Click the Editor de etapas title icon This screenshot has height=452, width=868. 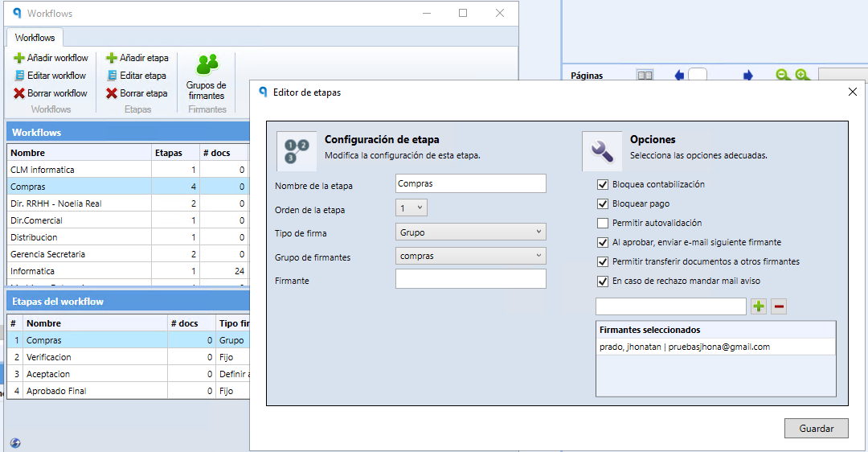tap(264, 92)
